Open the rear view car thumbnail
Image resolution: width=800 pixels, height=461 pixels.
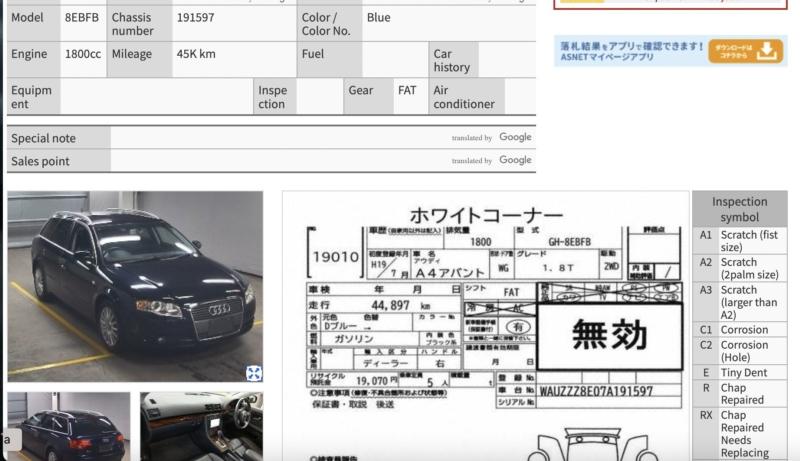[x=69, y=426]
